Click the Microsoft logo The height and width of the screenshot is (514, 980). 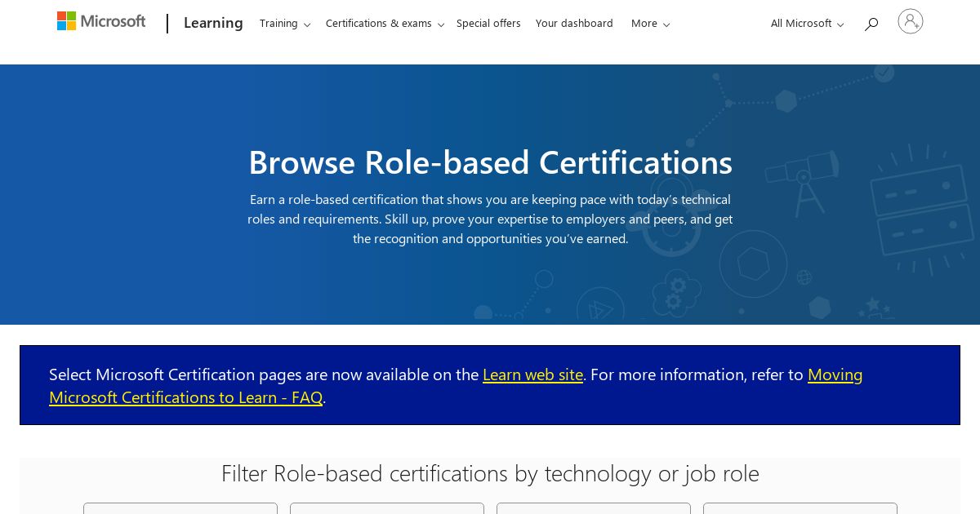(x=101, y=22)
